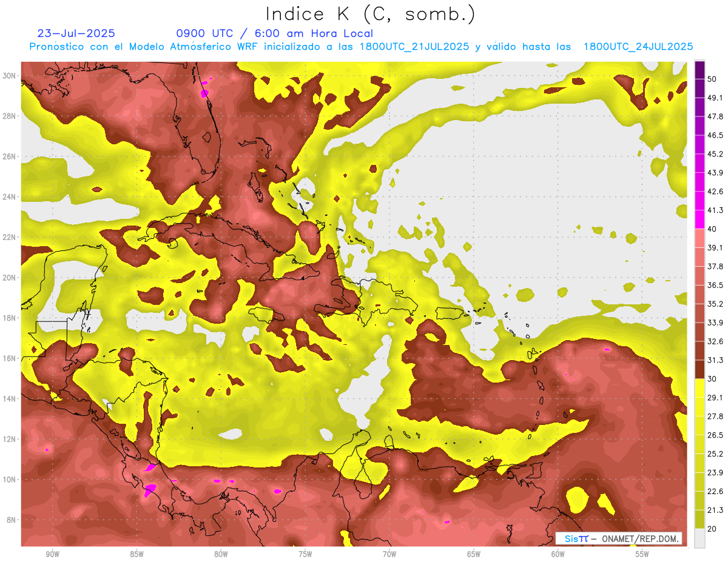Screen dimensions: 728x562
Task: Click the '12N' latitude label
Action: (x=9, y=439)
